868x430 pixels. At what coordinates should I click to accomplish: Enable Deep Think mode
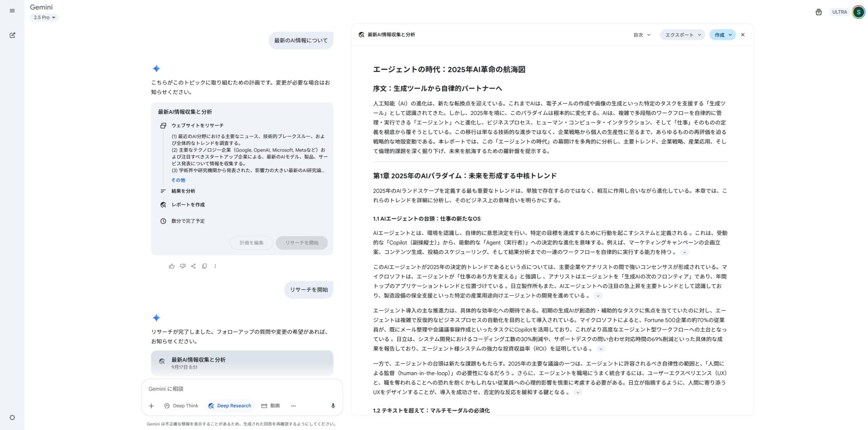pos(180,406)
